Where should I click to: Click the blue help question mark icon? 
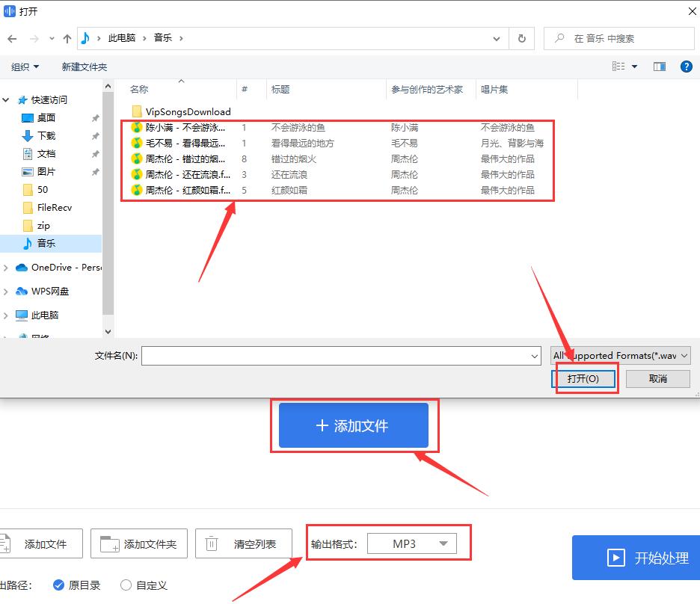[x=686, y=67]
